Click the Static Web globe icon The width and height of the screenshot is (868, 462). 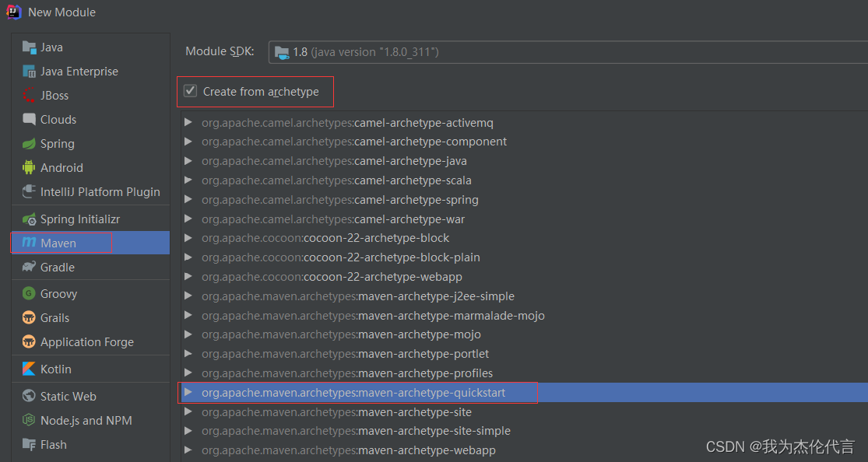pyautogui.click(x=29, y=396)
